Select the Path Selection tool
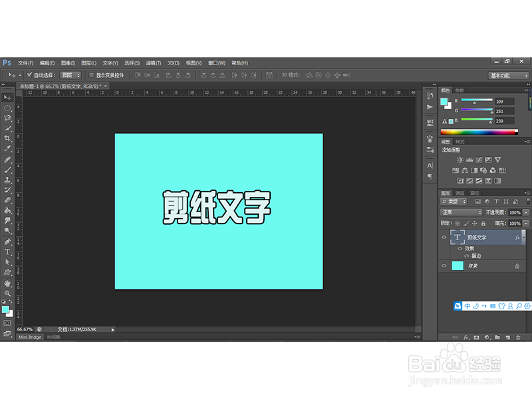The height and width of the screenshot is (399, 532). coord(7,262)
